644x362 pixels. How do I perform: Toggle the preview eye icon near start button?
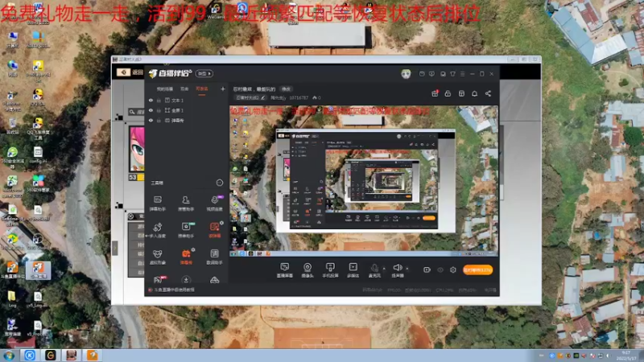coord(440,269)
